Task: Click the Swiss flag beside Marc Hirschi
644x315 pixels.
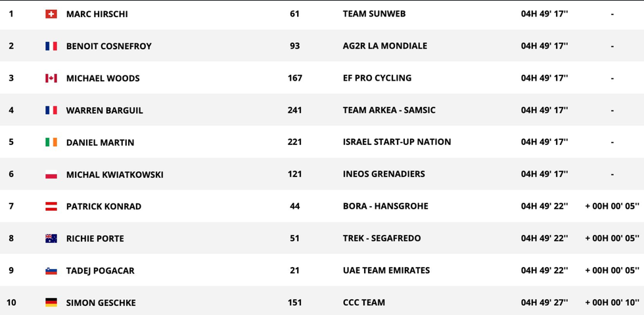Action: pos(51,14)
